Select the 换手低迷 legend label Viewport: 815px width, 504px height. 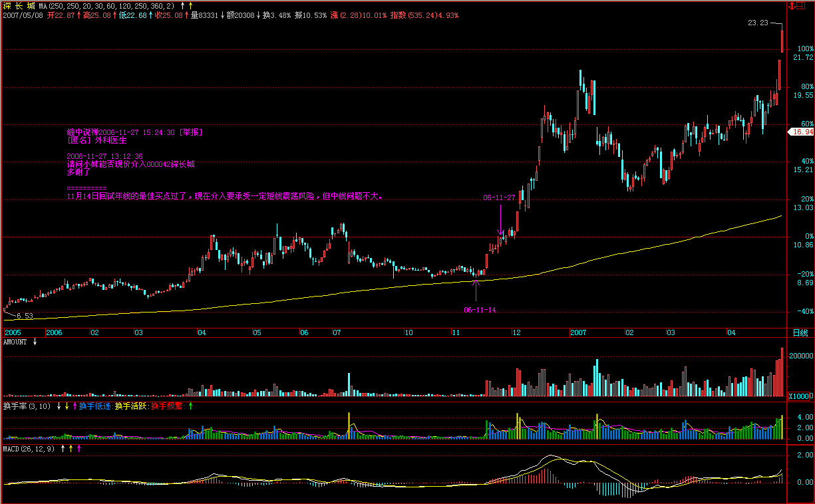(x=94, y=406)
